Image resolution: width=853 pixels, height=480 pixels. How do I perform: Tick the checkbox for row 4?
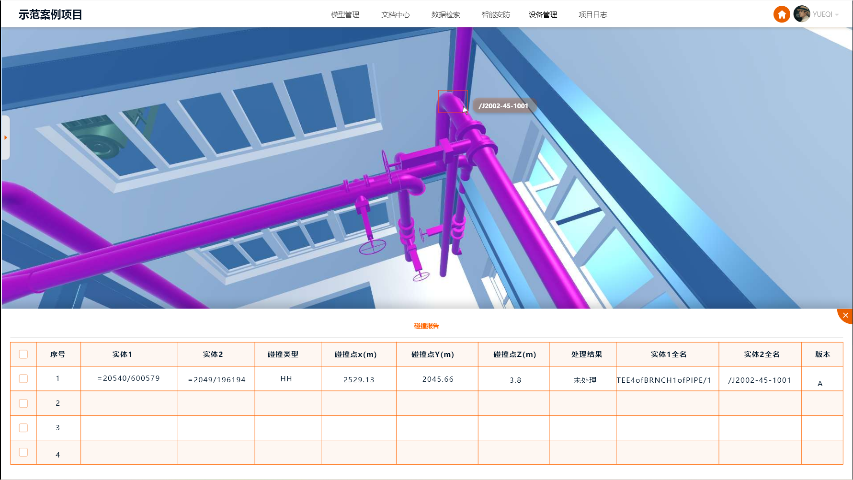tap(23, 453)
